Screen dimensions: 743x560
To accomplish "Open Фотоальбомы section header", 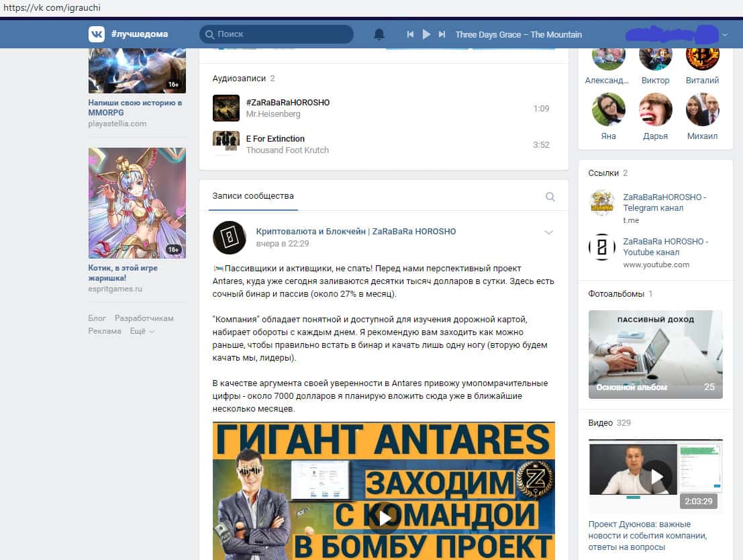I will [620, 294].
